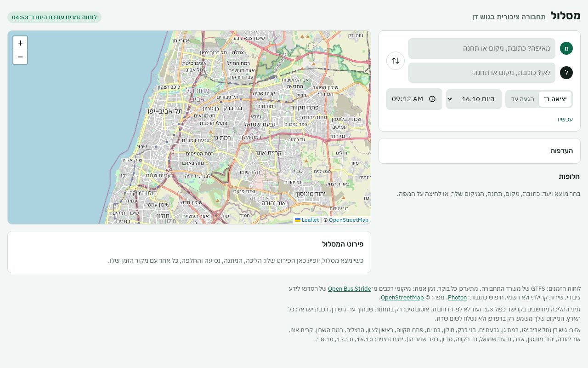
Task: Expand the העדפות preferences section
Action: pyautogui.click(x=480, y=151)
